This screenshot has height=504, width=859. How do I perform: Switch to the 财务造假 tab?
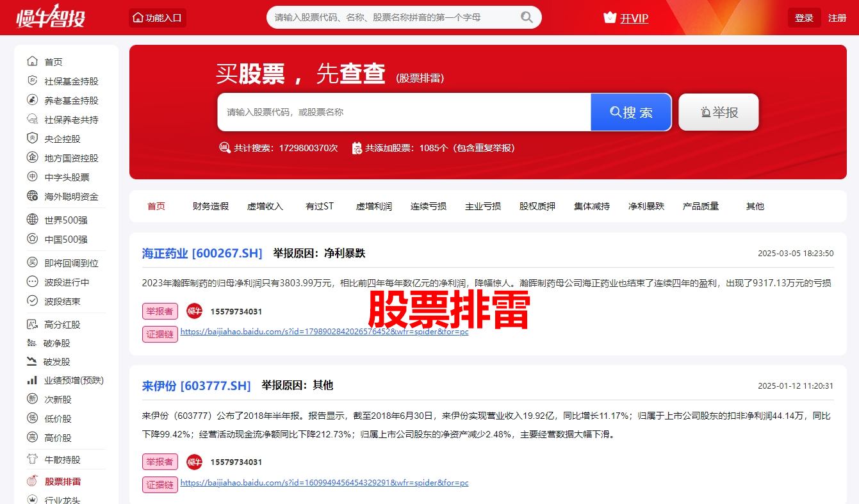tap(211, 206)
